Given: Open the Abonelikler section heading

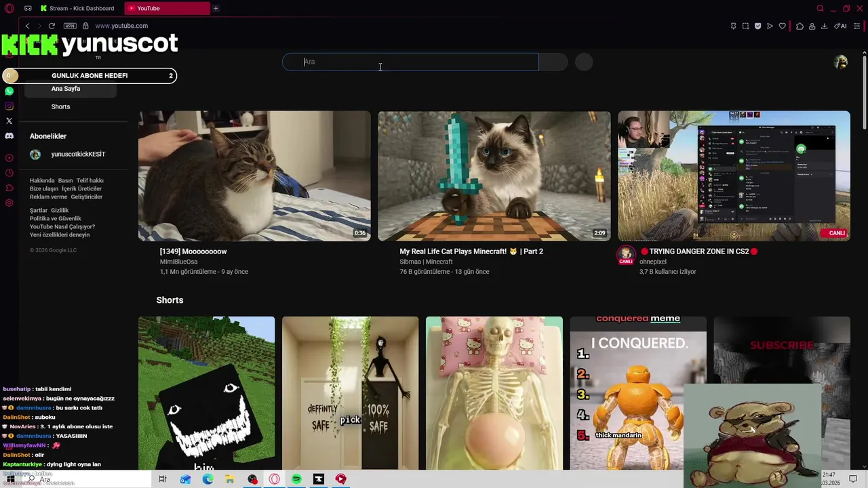Looking at the screenshot, I should [48, 136].
